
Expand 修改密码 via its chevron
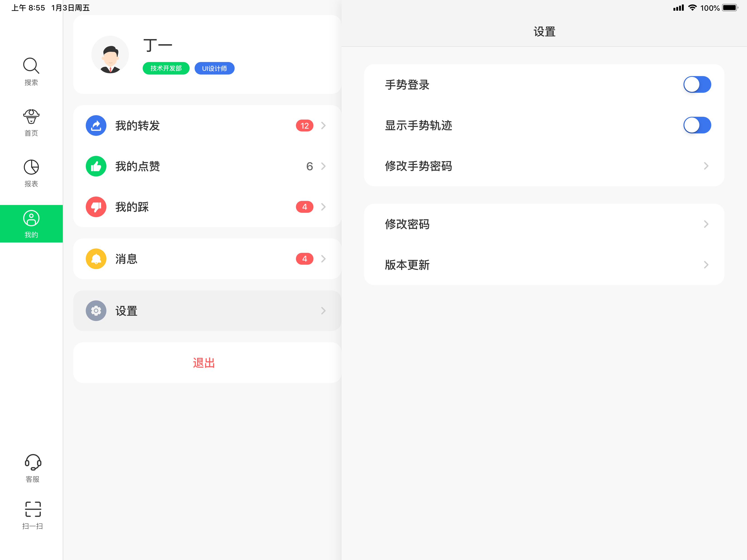706,224
